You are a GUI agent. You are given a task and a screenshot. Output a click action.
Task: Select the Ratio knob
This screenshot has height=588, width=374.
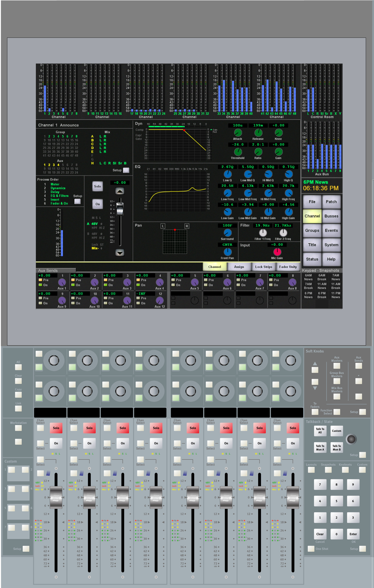point(258,152)
